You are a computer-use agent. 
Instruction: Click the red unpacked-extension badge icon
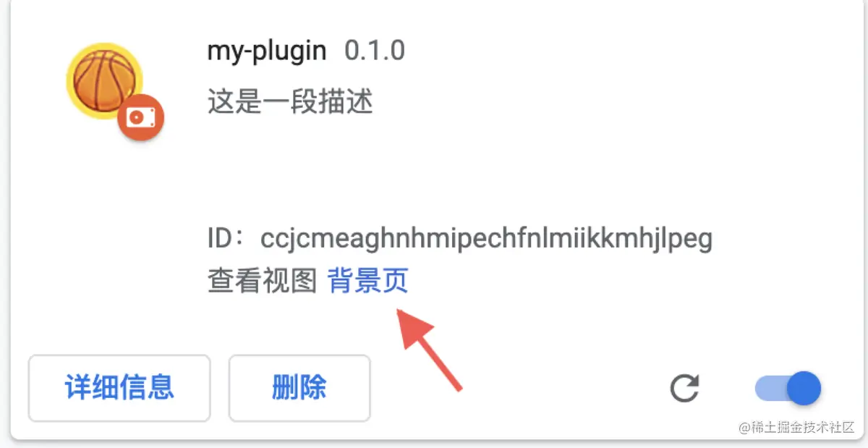pos(140,118)
